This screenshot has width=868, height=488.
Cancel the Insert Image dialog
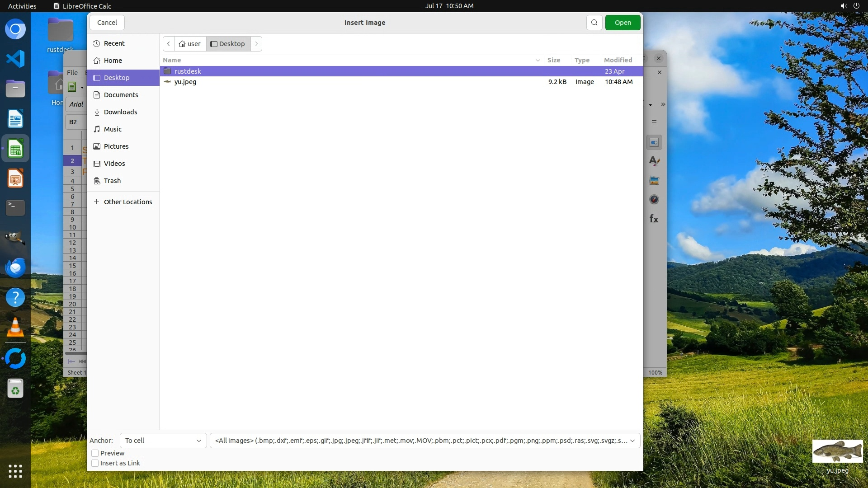point(107,23)
